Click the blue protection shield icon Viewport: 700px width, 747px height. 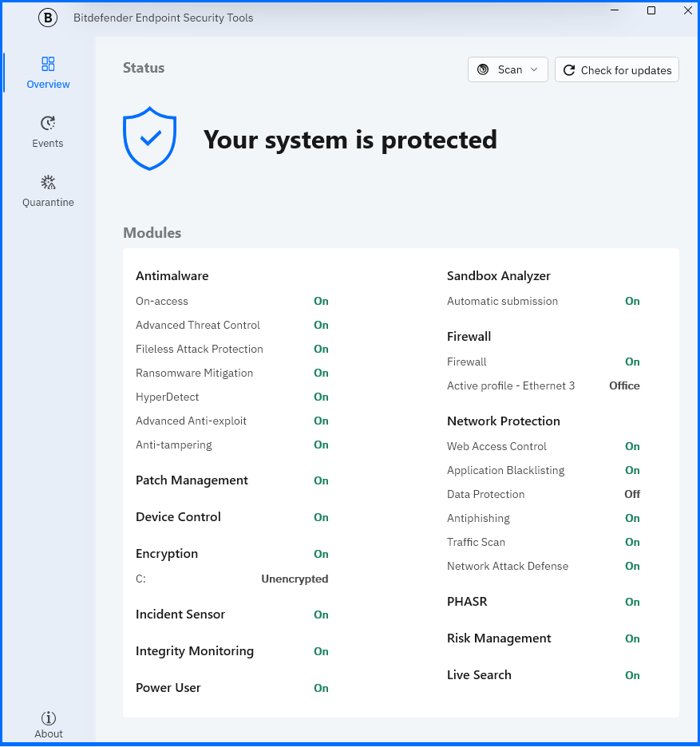click(x=149, y=140)
